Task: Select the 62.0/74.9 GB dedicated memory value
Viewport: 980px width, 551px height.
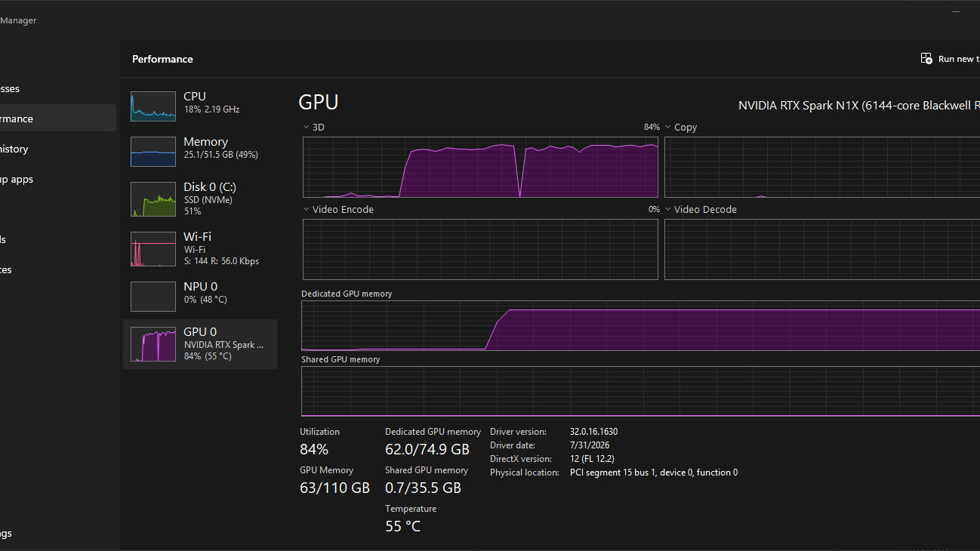Action: tap(427, 450)
